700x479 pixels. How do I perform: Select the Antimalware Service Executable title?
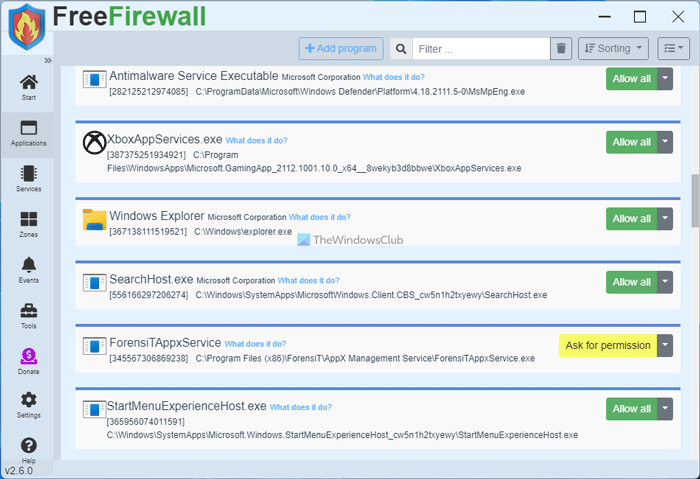pyautogui.click(x=194, y=76)
